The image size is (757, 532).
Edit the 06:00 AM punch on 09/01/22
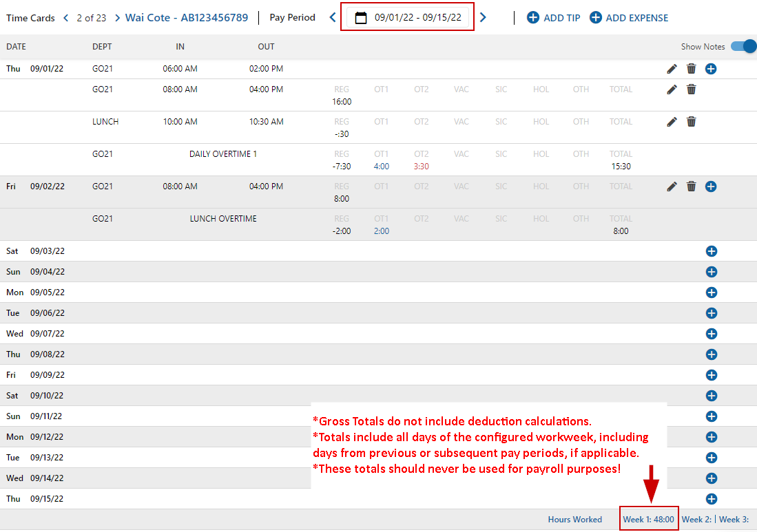[672, 69]
